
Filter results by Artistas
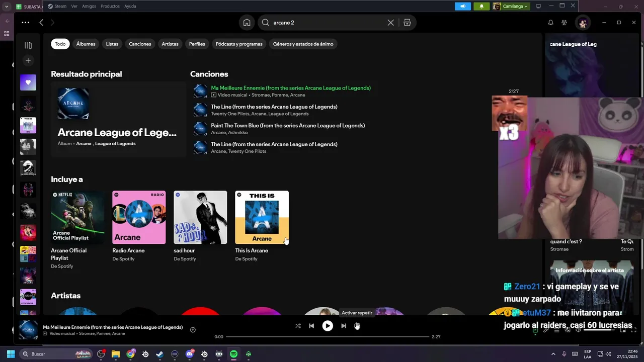170,44
